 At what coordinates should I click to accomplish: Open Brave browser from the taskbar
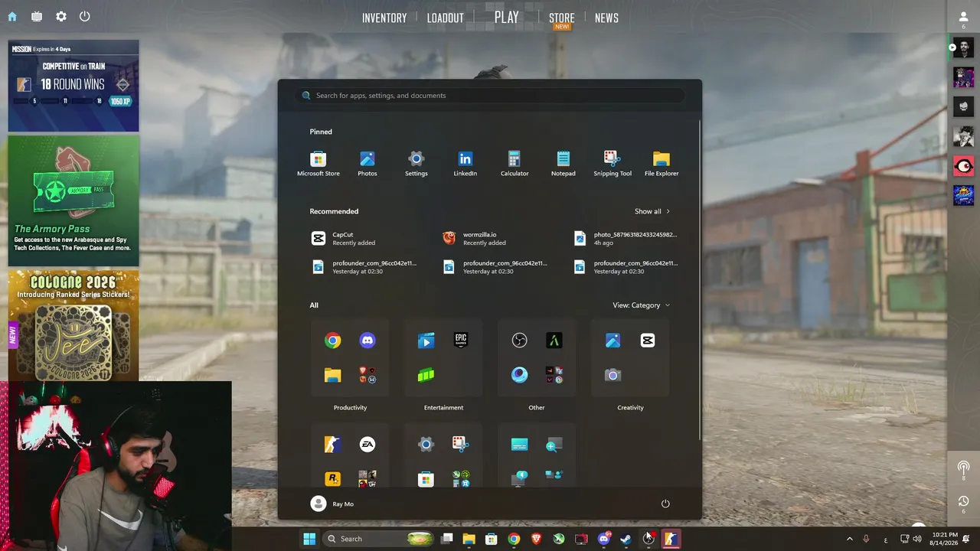click(x=536, y=539)
